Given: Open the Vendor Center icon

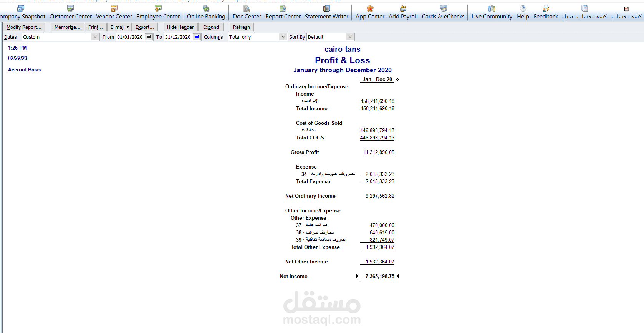Looking at the screenshot, I should (x=114, y=8).
